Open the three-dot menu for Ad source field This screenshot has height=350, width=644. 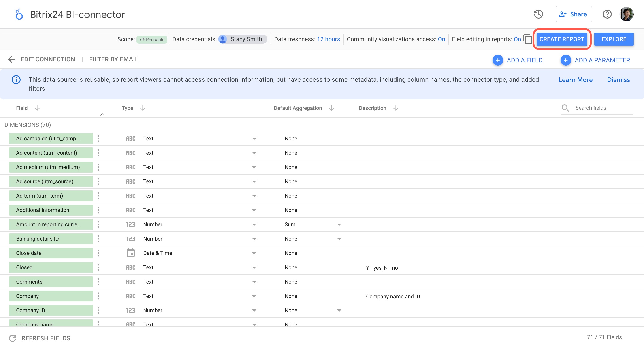point(98,181)
